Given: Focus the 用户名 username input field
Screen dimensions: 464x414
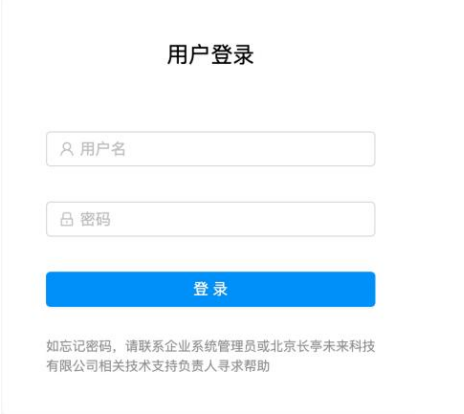Looking at the screenshot, I should point(211,149).
